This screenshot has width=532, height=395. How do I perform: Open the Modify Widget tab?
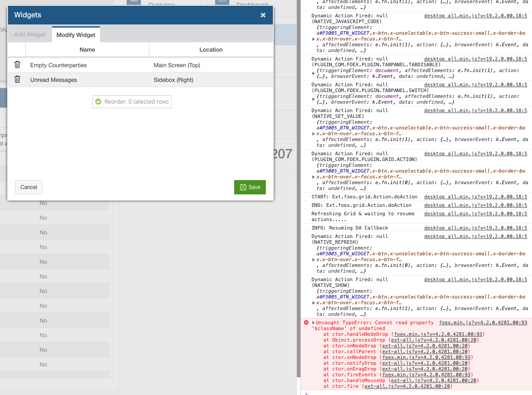(76, 34)
